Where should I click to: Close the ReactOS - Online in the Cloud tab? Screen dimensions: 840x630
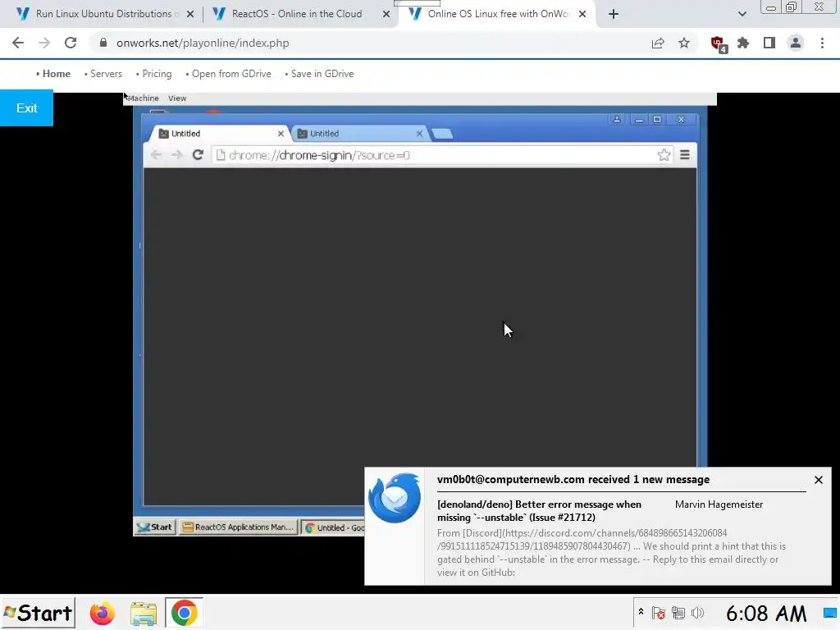(386, 15)
